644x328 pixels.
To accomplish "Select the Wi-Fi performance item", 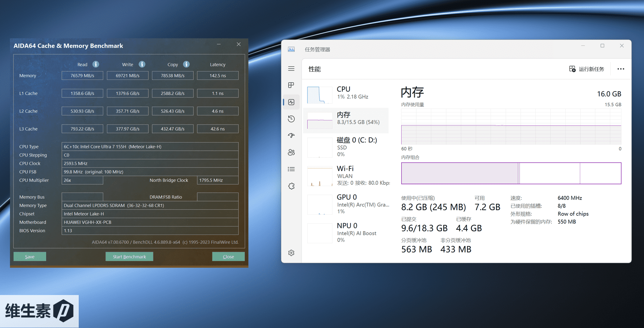I will pyautogui.click(x=347, y=175).
